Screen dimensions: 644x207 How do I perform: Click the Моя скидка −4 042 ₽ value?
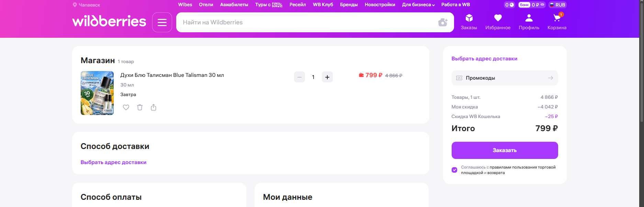(x=547, y=107)
